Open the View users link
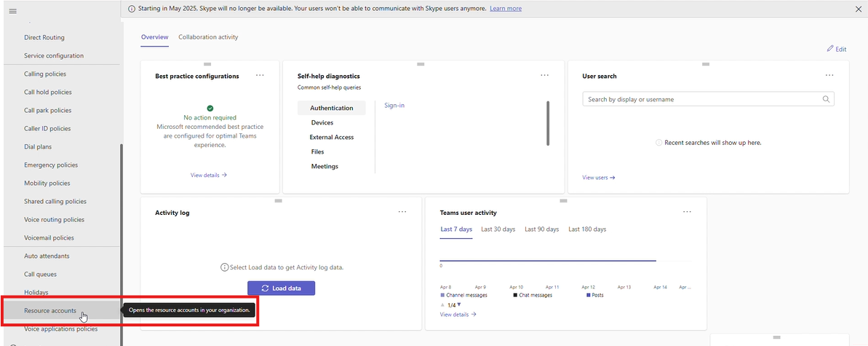 click(598, 178)
